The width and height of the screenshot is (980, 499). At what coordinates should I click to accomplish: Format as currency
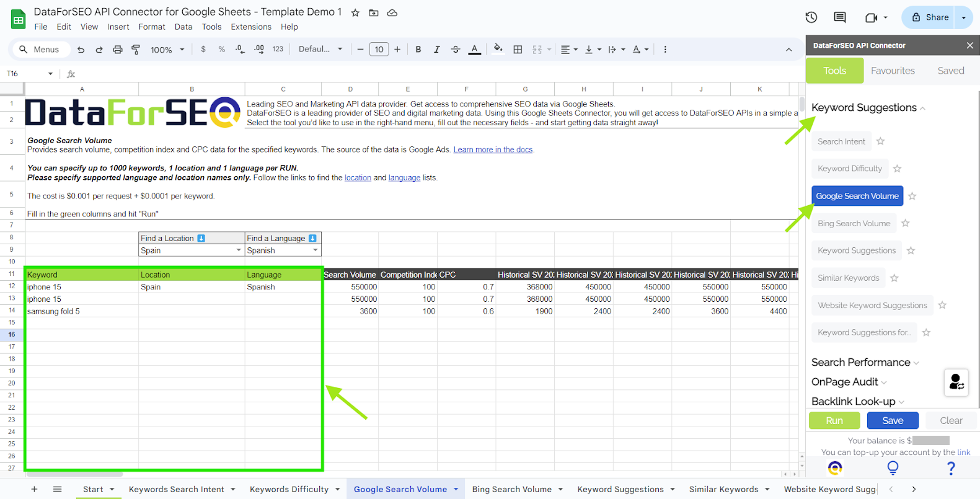click(x=203, y=50)
